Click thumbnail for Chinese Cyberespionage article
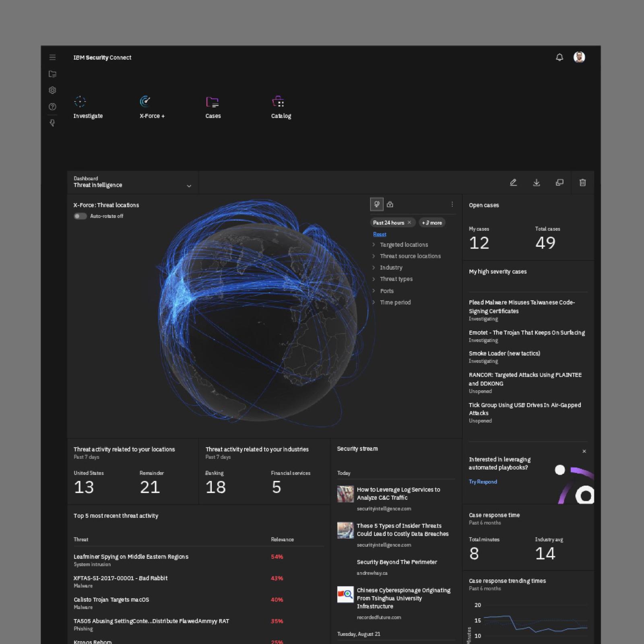Image resolution: width=644 pixels, height=644 pixels. coord(345,594)
